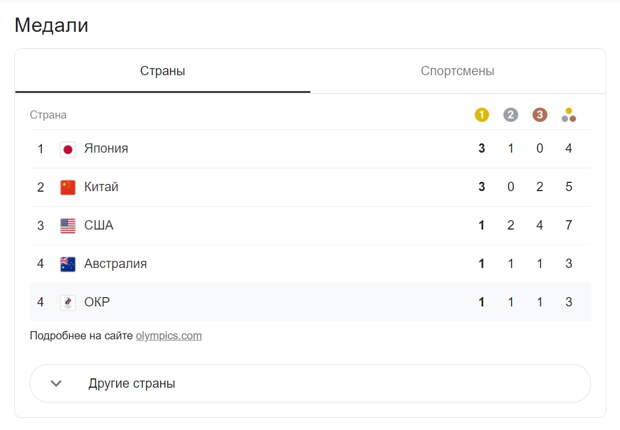Open the Китай country row
This screenshot has width=620, height=430.
pos(310,187)
